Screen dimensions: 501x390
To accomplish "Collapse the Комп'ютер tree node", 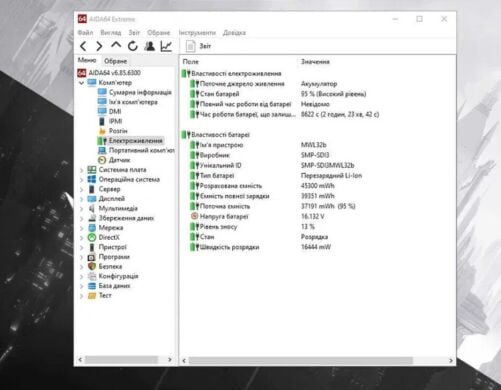I will coord(81,83).
